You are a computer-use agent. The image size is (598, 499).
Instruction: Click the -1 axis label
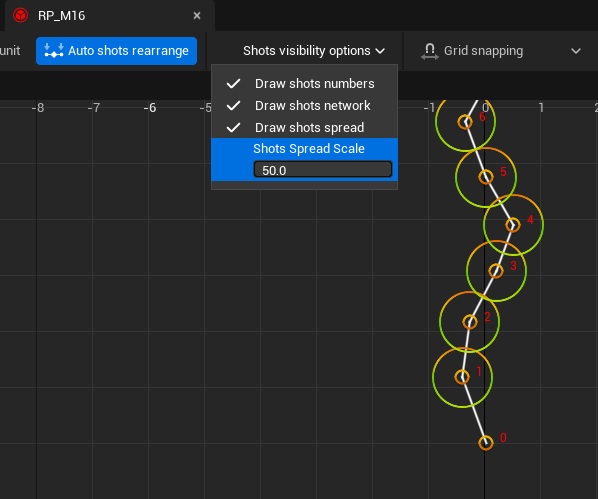coord(429,108)
